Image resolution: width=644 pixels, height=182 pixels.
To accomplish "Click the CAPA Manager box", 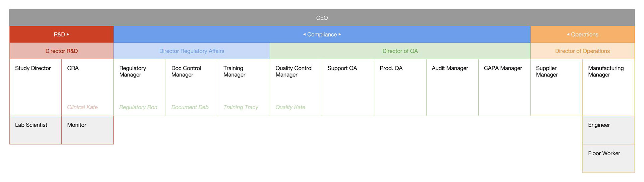I will (x=504, y=87).
